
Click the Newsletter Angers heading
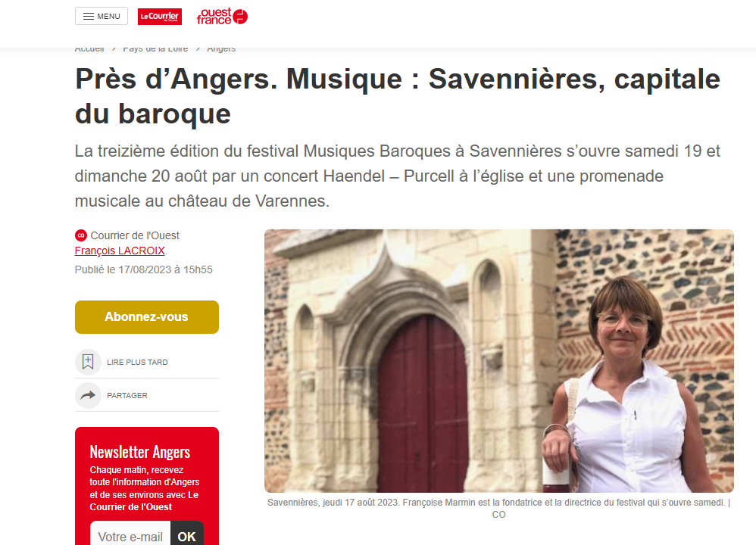(140, 452)
